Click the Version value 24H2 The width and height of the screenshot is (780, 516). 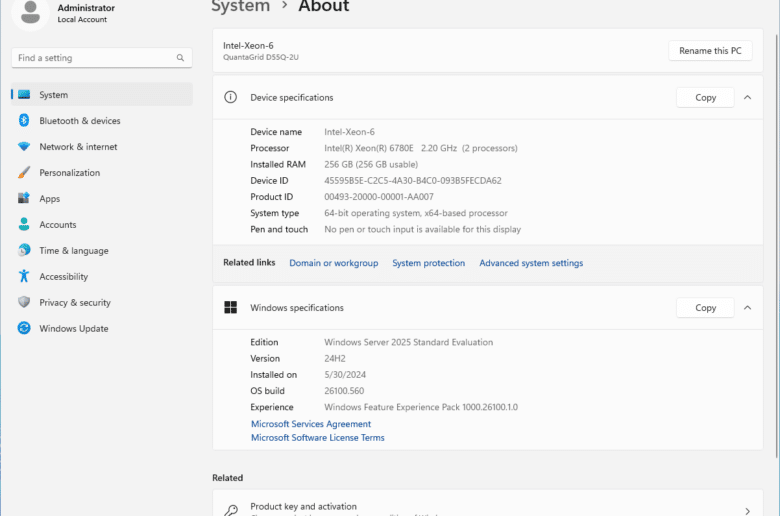(x=335, y=358)
